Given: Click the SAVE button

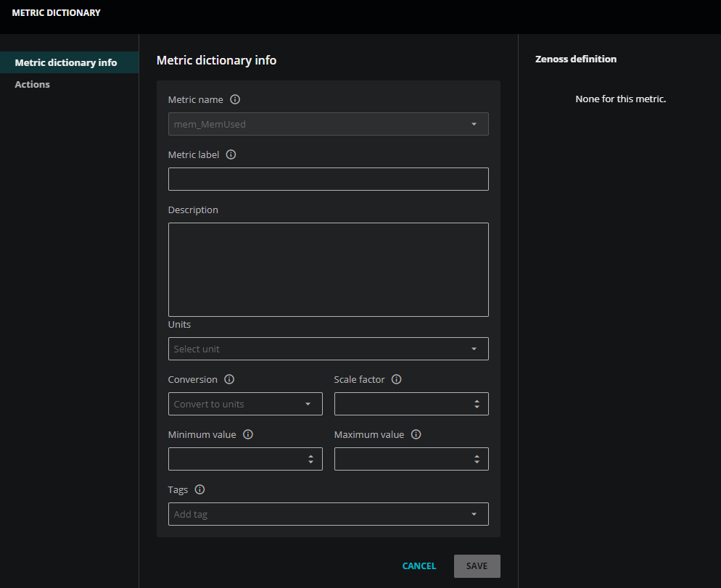Looking at the screenshot, I should tap(477, 566).
